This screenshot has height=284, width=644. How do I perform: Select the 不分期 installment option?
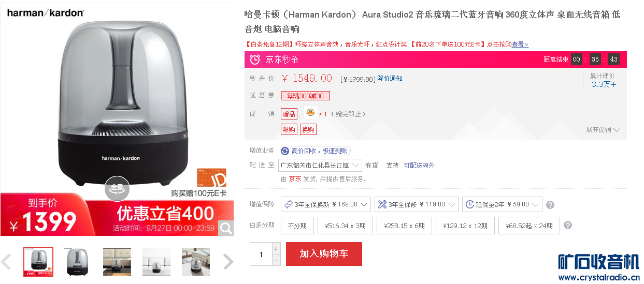point(297,226)
